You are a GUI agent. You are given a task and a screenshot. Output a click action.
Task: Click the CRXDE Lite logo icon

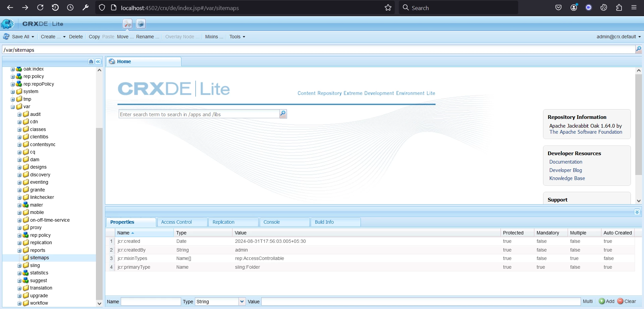[7, 24]
